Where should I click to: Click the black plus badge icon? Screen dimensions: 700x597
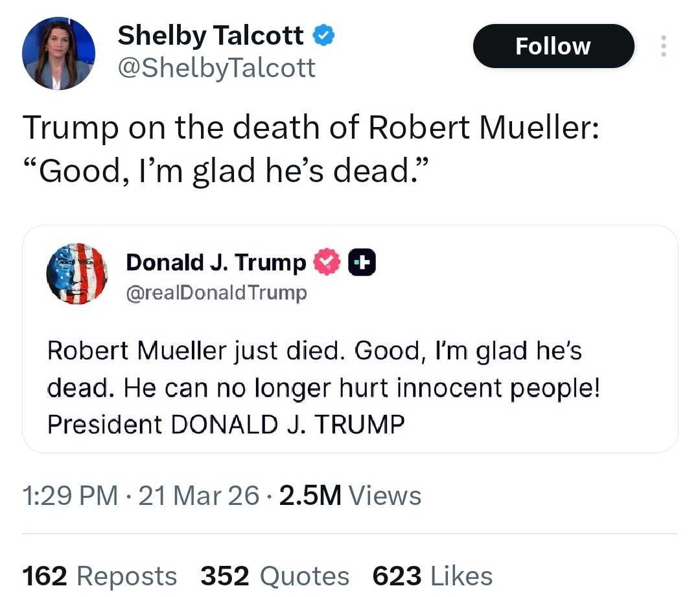362,263
